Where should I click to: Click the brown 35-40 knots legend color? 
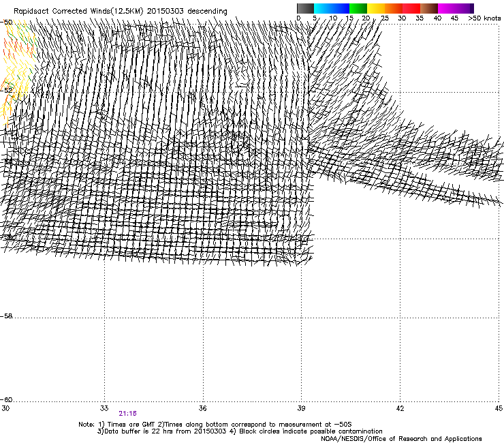pyautogui.click(x=429, y=8)
